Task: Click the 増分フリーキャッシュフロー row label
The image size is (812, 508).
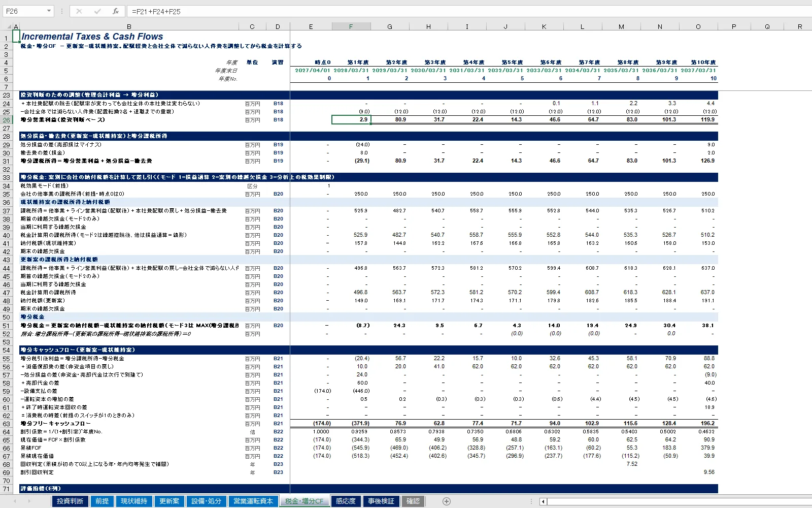Action: (x=56, y=423)
